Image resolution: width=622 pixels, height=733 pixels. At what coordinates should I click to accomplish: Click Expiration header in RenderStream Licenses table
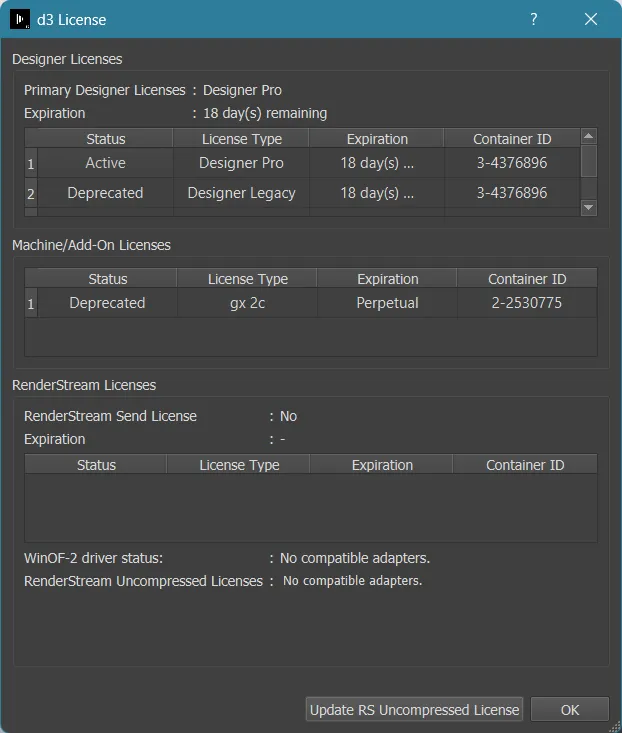point(382,465)
